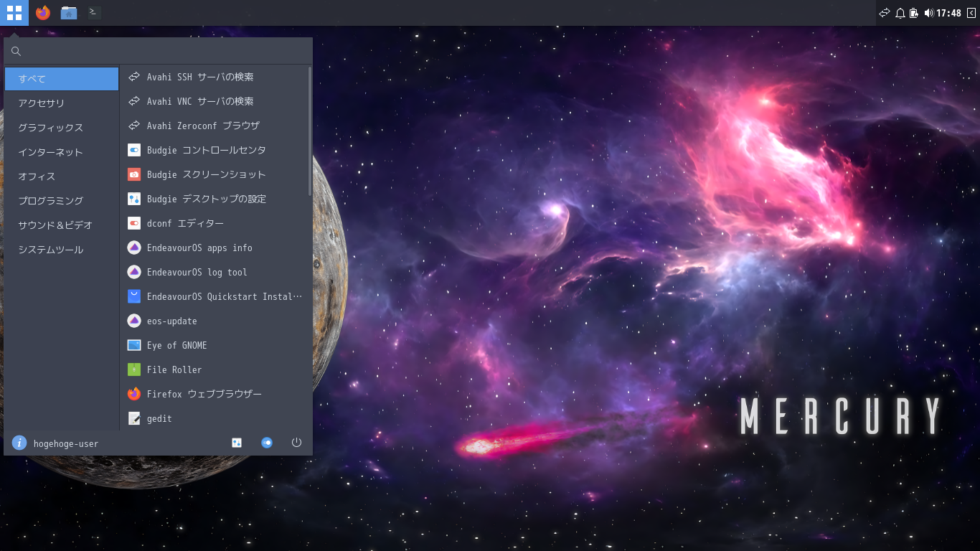
Task: Close the Budgie applications menu button
Action: (x=14, y=13)
